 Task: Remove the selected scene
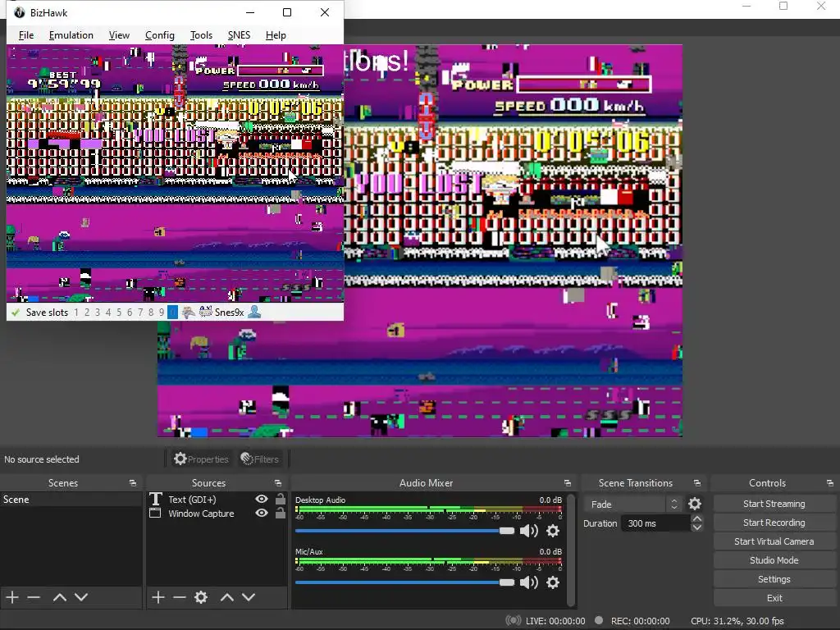34,597
